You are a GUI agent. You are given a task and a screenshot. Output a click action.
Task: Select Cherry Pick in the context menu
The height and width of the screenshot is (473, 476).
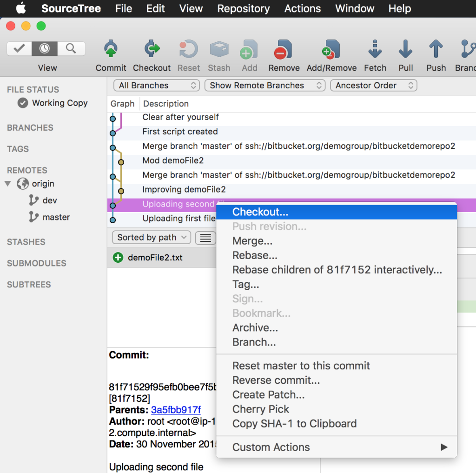260,409
